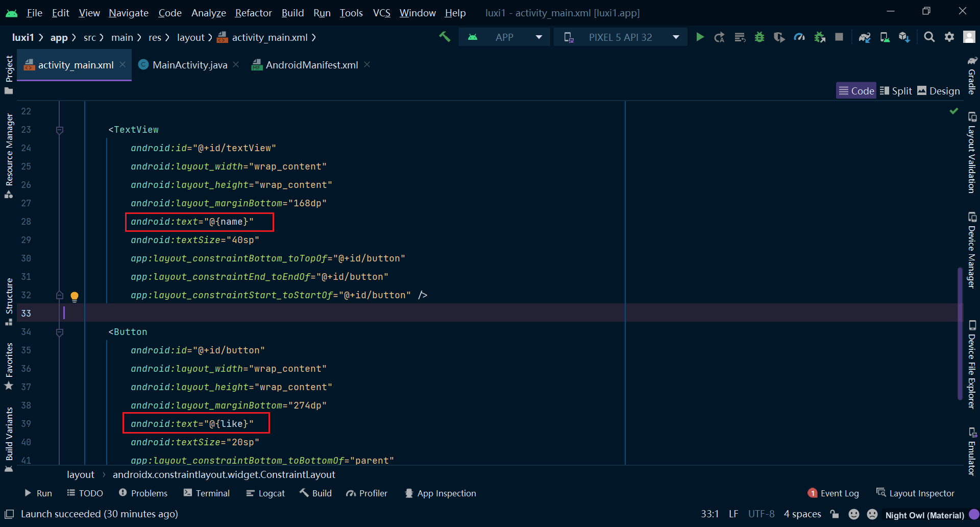Collapse the Button tag fold marker
Screen dimensions: 980x527
(x=60, y=332)
